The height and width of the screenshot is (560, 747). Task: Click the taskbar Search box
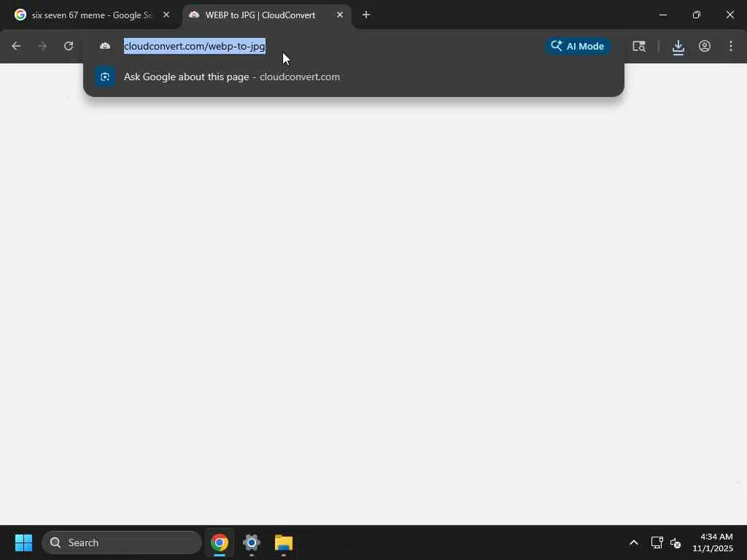click(x=122, y=542)
